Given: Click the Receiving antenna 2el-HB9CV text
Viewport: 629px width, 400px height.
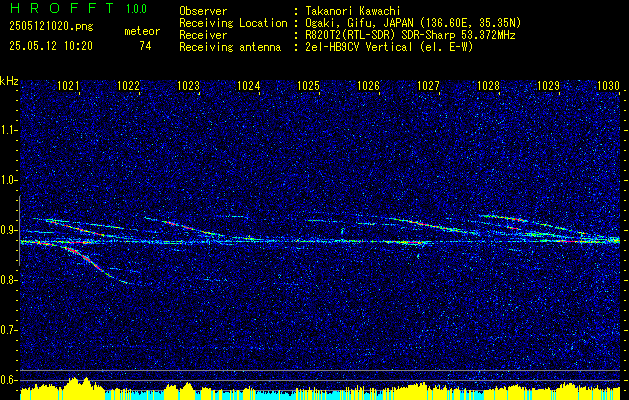Looking at the screenshot, I should pyautogui.click(x=387, y=47).
